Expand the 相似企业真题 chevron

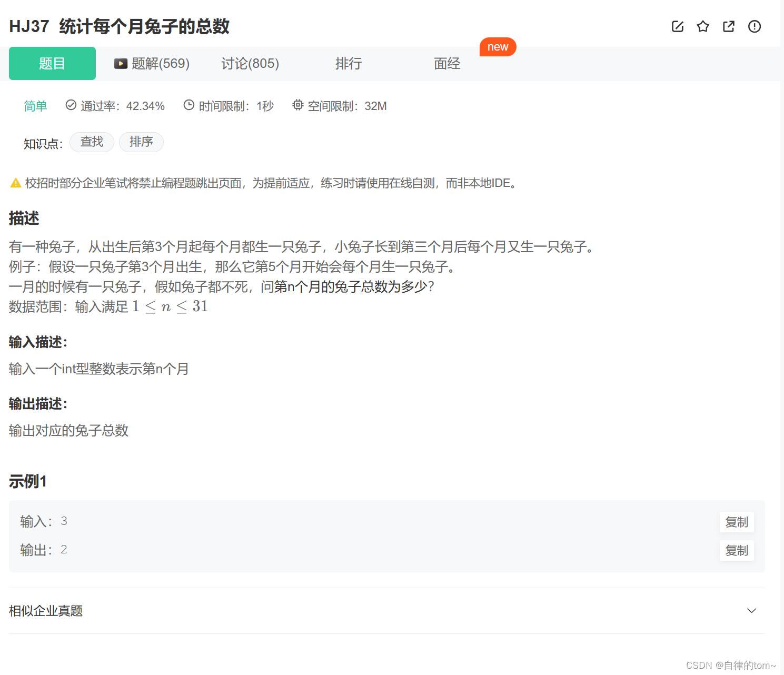(x=752, y=611)
